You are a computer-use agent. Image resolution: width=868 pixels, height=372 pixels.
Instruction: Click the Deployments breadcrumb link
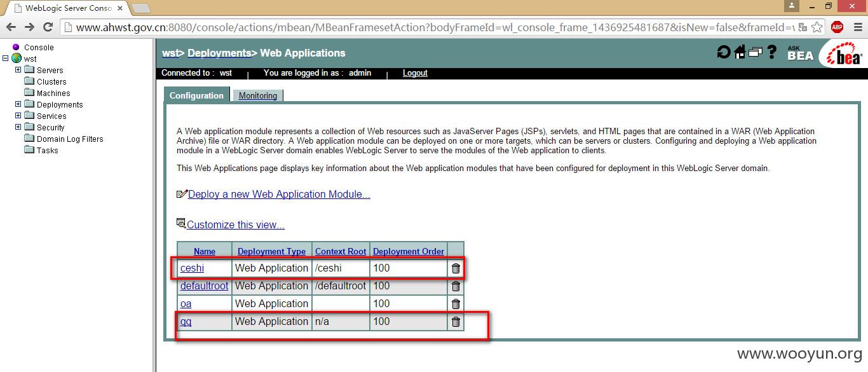[219, 53]
